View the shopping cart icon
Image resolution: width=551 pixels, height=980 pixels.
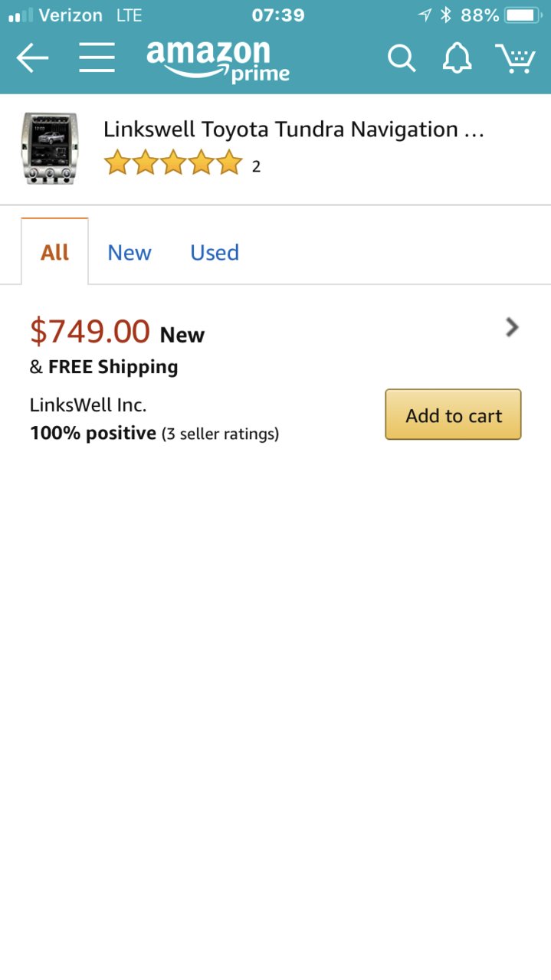(515, 58)
